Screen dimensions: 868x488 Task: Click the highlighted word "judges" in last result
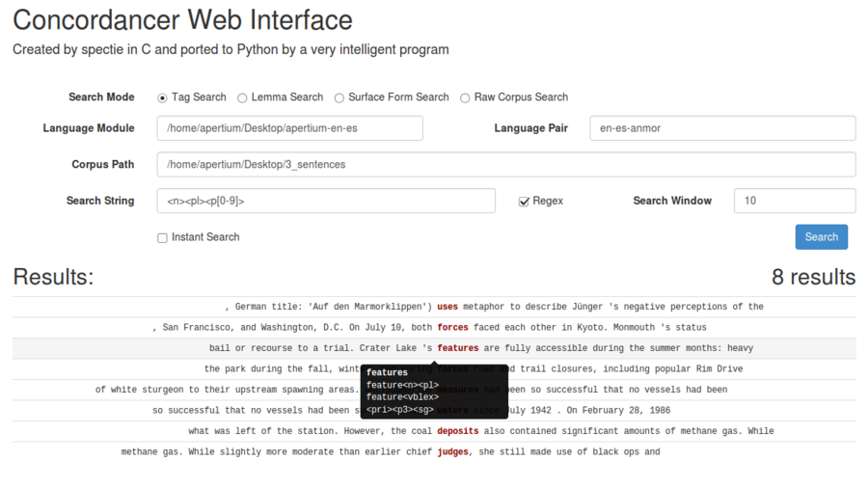(452, 451)
